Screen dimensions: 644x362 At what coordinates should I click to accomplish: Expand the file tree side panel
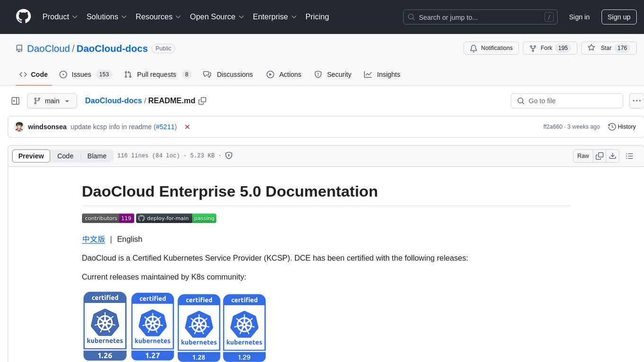coord(16,101)
